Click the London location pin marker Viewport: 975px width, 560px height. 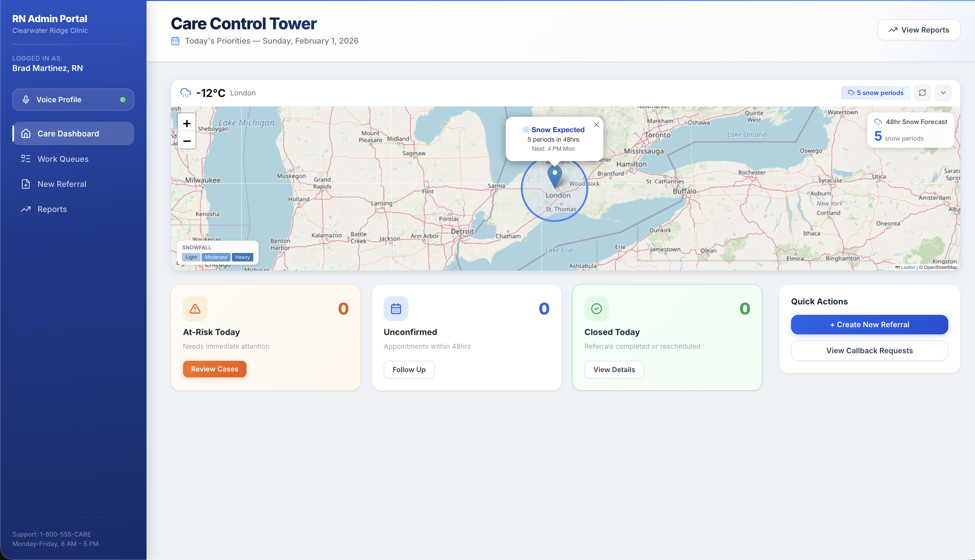click(554, 176)
